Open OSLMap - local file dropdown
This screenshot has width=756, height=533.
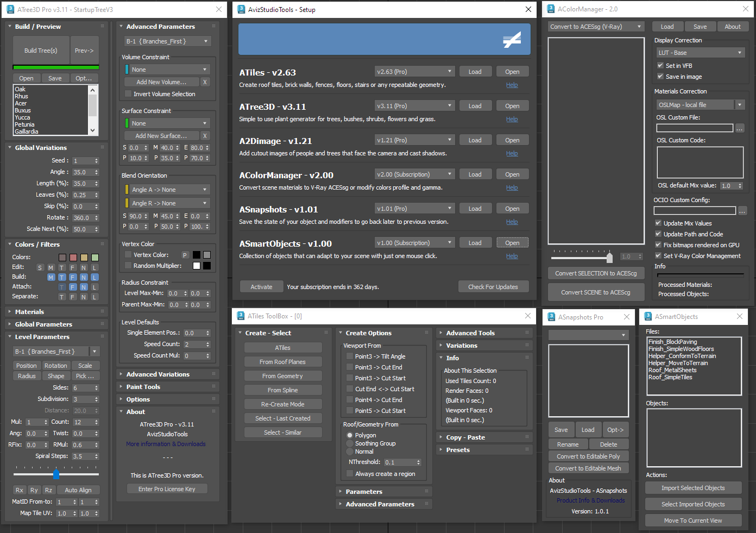700,105
